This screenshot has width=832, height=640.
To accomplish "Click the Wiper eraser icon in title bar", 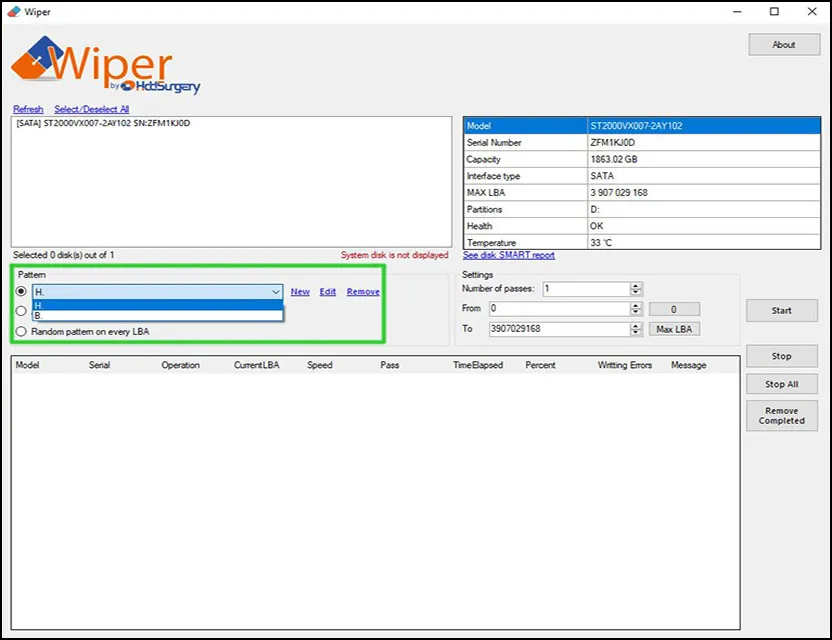I will (x=14, y=12).
